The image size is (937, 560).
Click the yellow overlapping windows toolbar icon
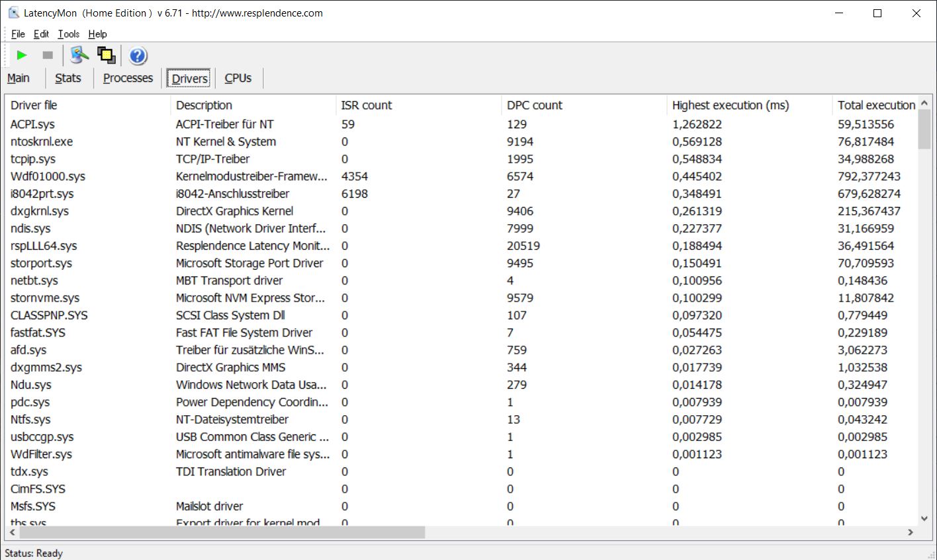pyautogui.click(x=107, y=56)
